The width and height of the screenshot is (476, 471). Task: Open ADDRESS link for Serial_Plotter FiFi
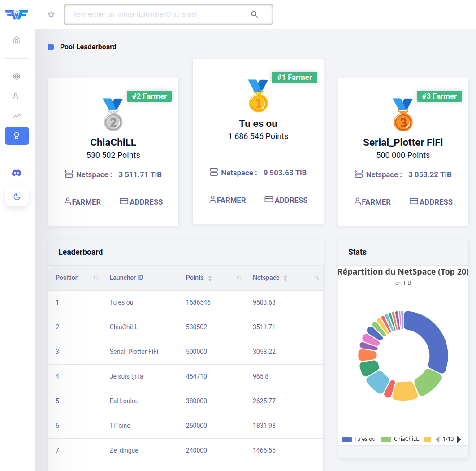click(431, 202)
